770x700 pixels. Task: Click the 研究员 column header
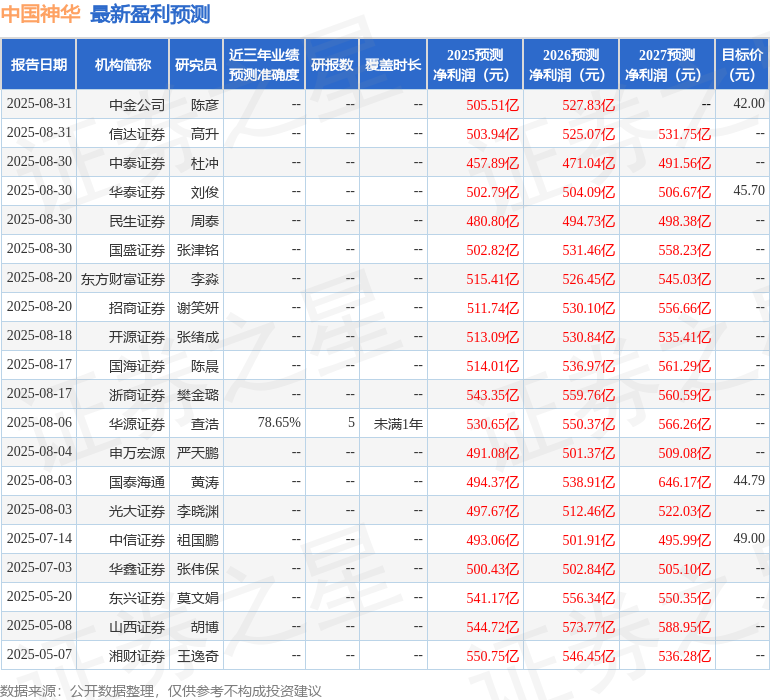click(x=196, y=64)
